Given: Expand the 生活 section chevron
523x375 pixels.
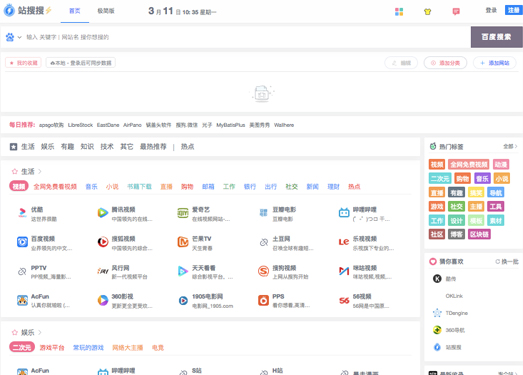Looking at the screenshot, I should (40, 171).
